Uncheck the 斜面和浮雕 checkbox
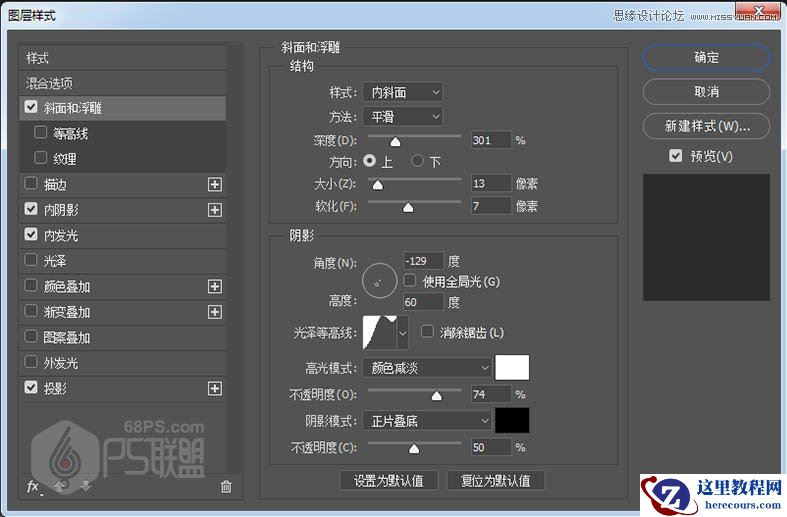This screenshot has width=787, height=517. coord(31,107)
